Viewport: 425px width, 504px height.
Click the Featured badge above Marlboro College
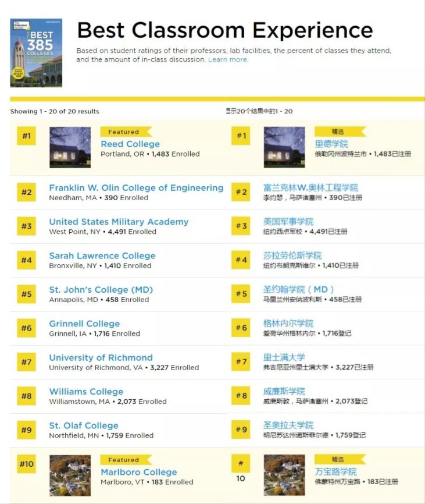[x=126, y=460]
